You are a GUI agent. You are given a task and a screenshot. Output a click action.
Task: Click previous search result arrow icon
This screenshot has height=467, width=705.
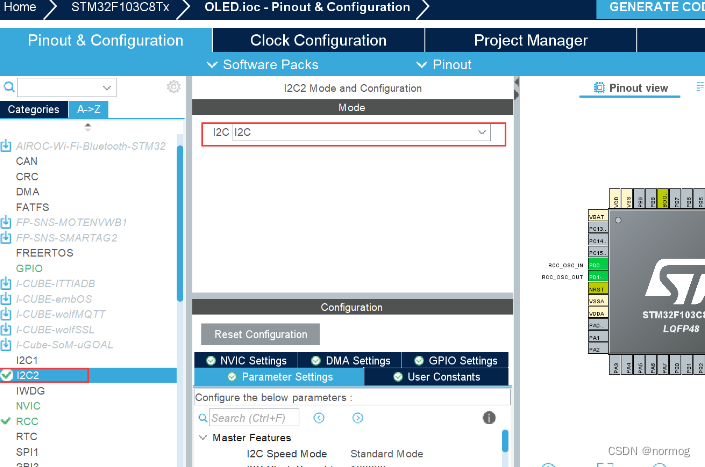coord(319,418)
